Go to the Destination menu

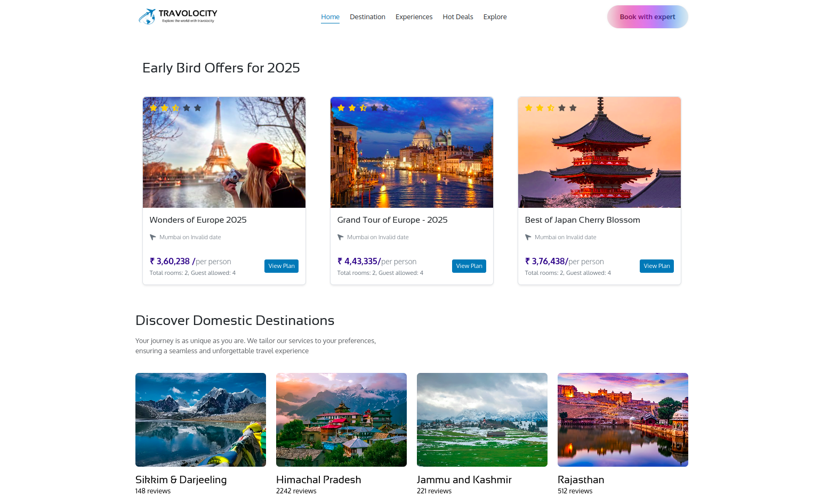pyautogui.click(x=367, y=17)
